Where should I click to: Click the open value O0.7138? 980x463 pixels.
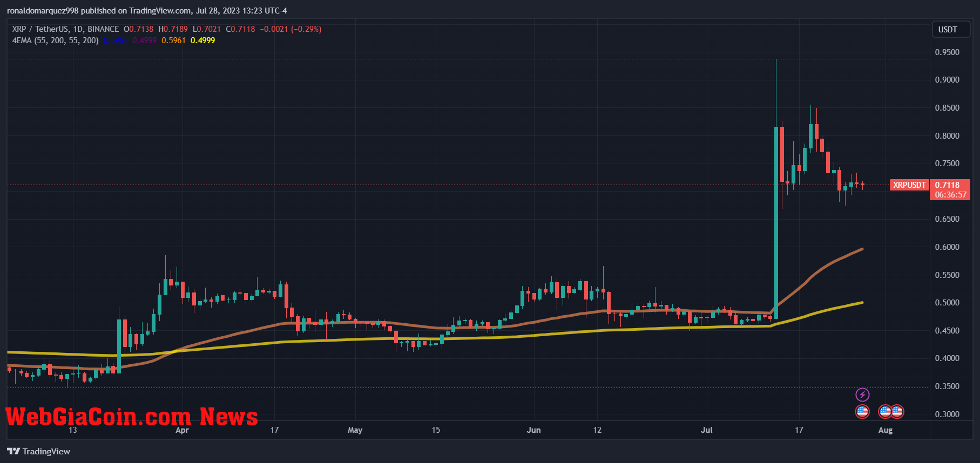point(139,29)
